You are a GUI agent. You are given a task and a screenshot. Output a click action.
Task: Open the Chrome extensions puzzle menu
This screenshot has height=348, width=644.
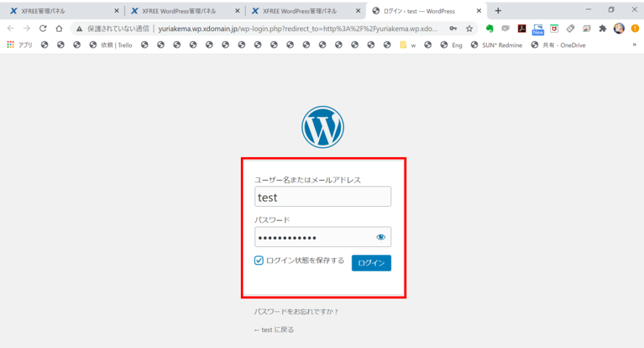(x=602, y=28)
